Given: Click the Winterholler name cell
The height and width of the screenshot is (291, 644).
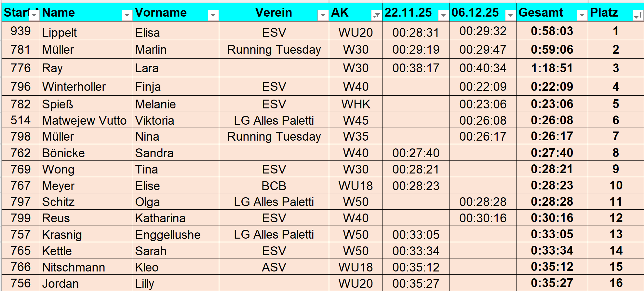Looking at the screenshot, I should (x=74, y=87).
